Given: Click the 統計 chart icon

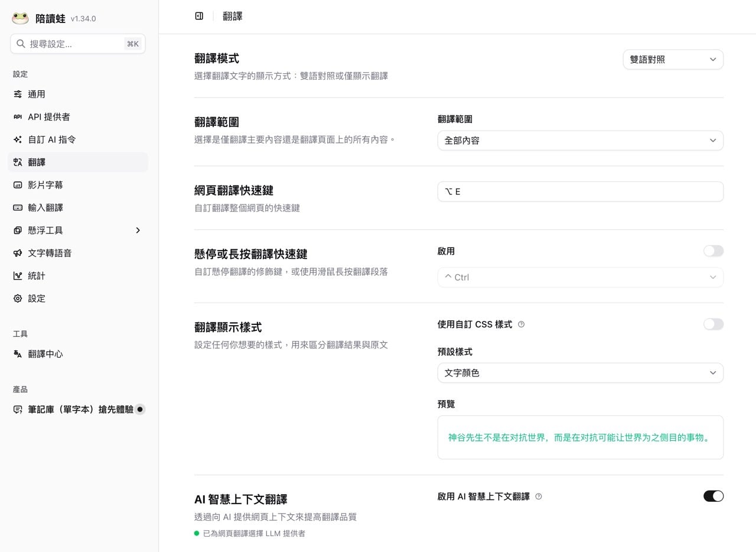Looking at the screenshot, I should coord(18,275).
